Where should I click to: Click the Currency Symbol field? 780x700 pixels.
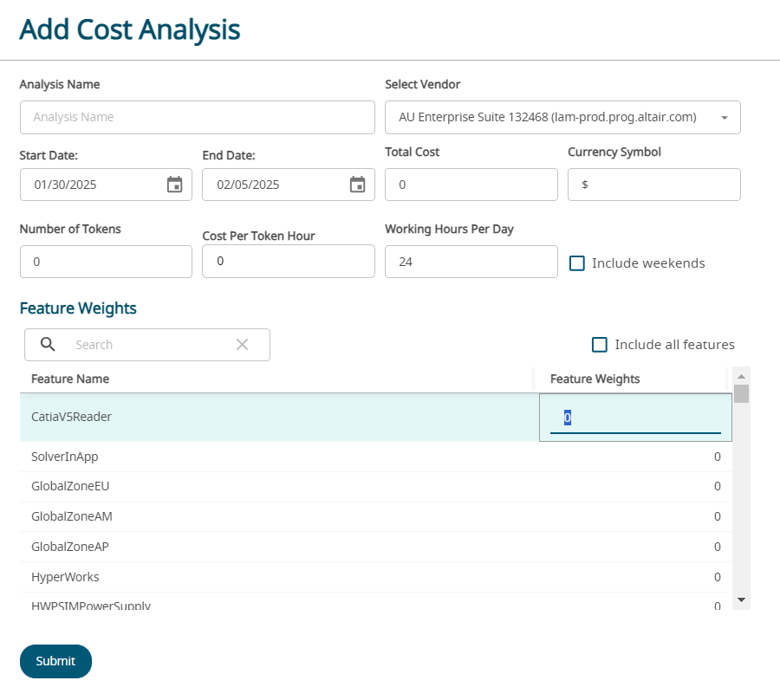pyautogui.click(x=653, y=185)
